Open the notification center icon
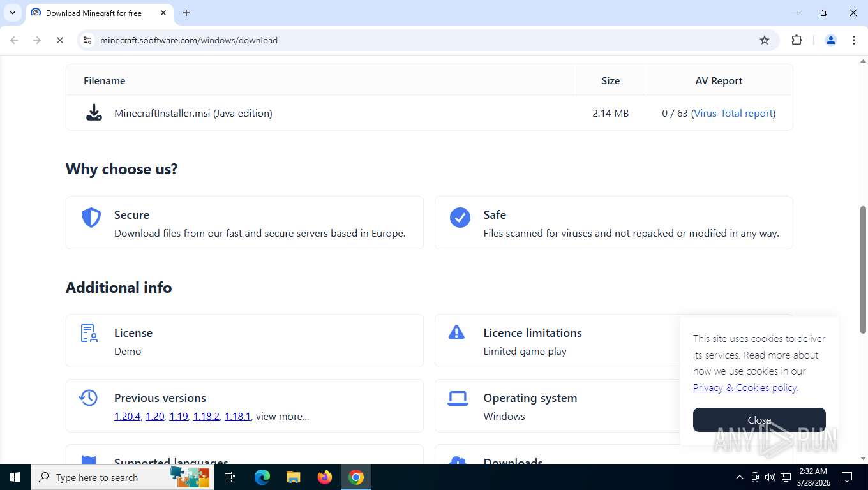The image size is (868, 490). 847,477
